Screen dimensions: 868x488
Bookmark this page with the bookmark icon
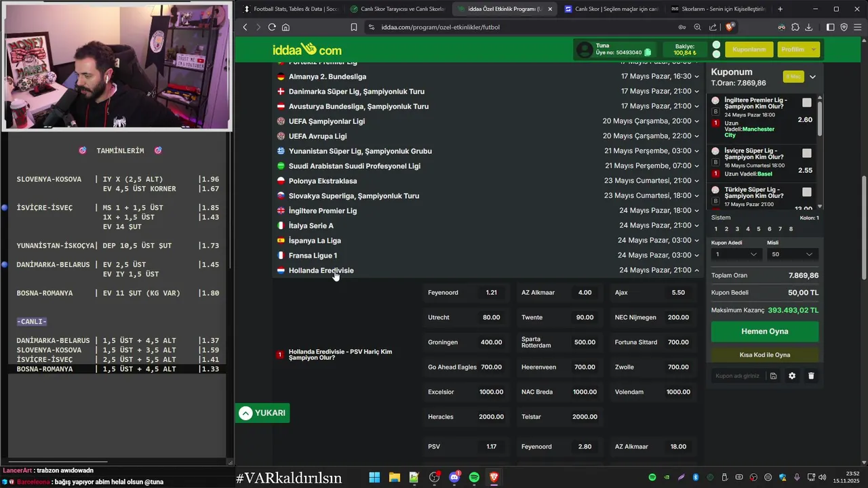click(x=353, y=27)
